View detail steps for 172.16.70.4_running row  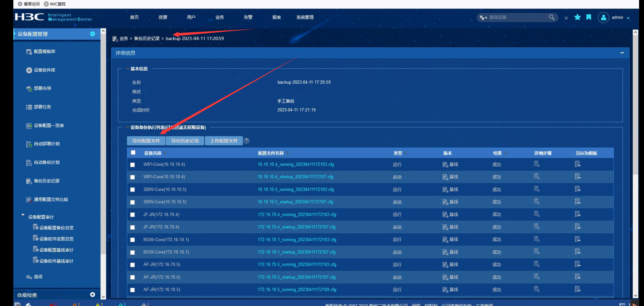[x=536, y=214]
